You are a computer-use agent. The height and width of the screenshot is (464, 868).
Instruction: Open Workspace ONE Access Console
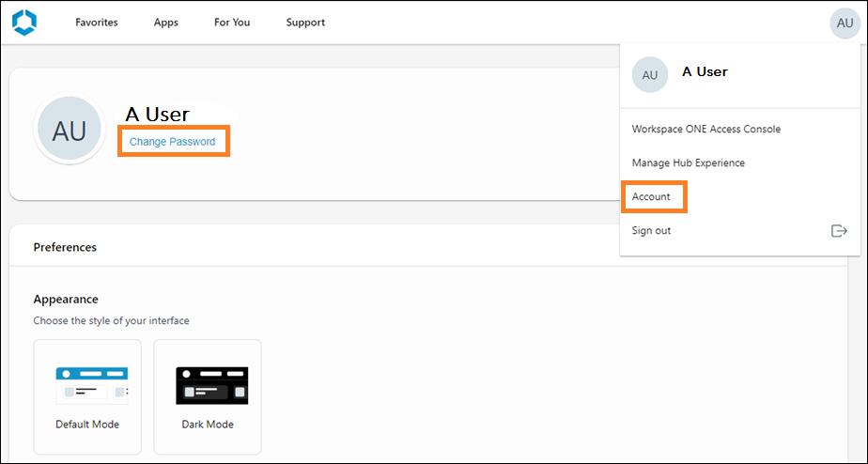(706, 129)
